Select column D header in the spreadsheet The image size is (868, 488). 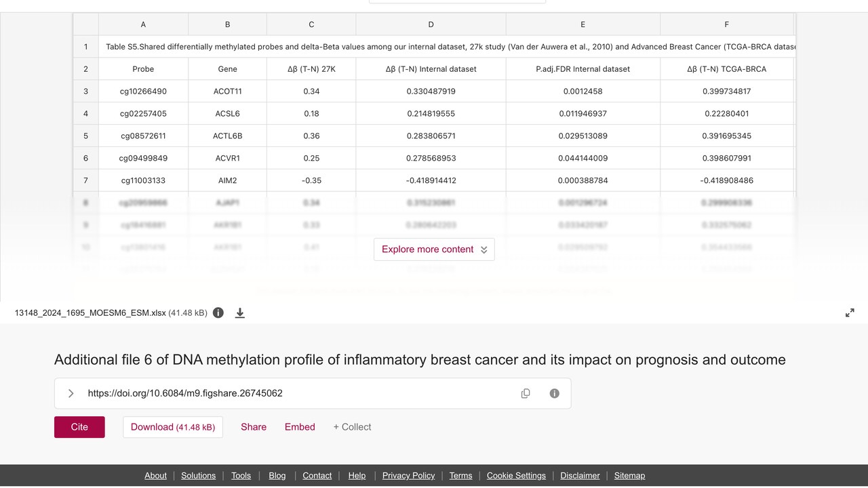(431, 24)
